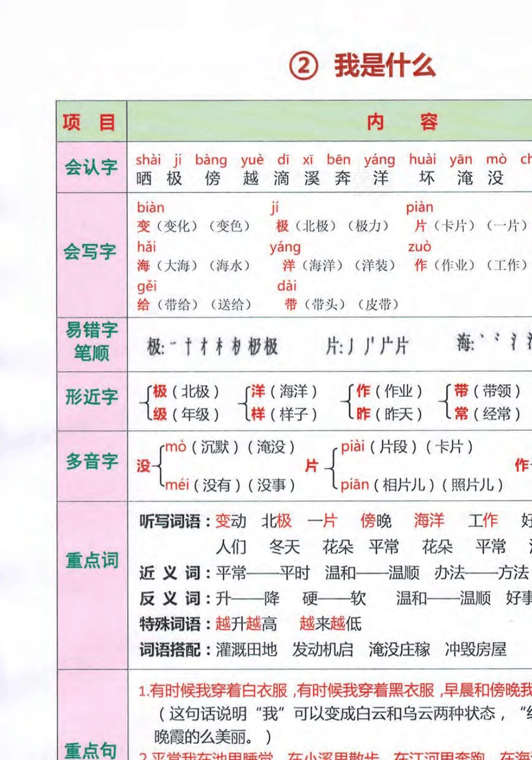Click '昨(昨天)' in the 形近字 row
This screenshot has height=760, width=532.
pos(389,414)
